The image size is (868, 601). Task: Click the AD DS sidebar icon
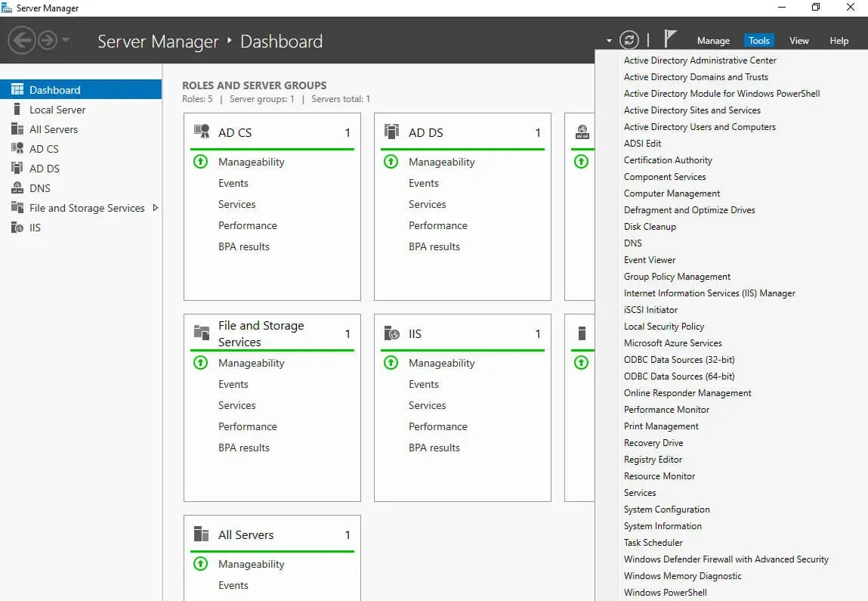[17, 168]
